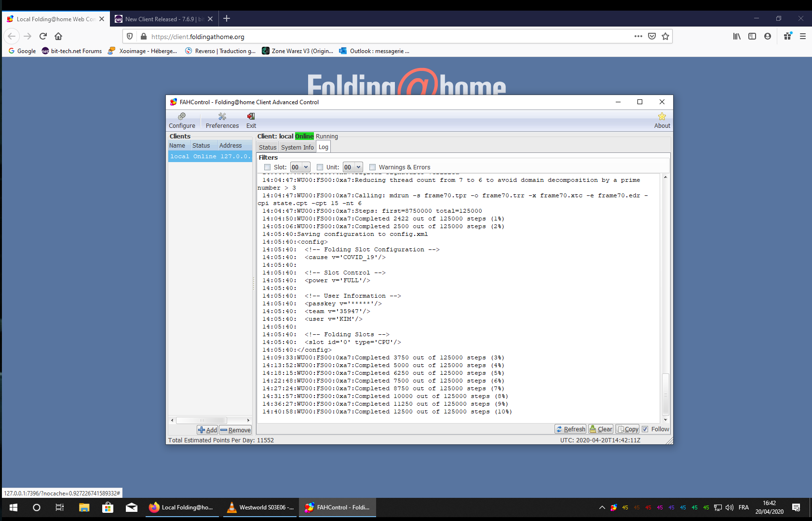Enable the Slot filter checkbox

pyautogui.click(x=267, y=167)
